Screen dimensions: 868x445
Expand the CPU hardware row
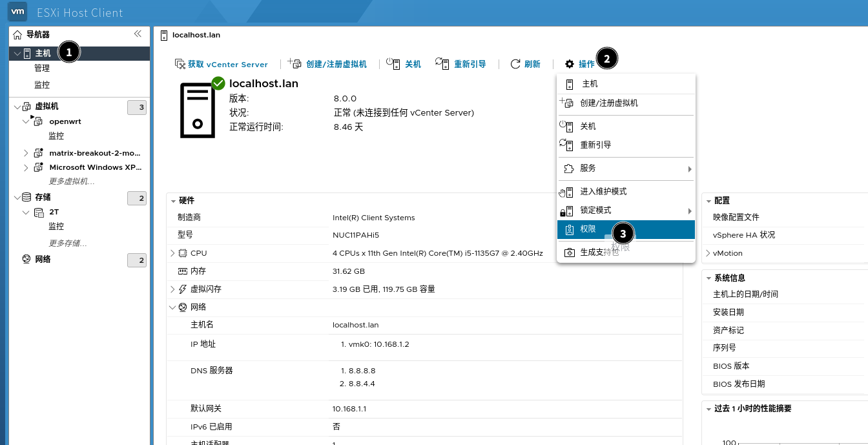coord(172,253)
